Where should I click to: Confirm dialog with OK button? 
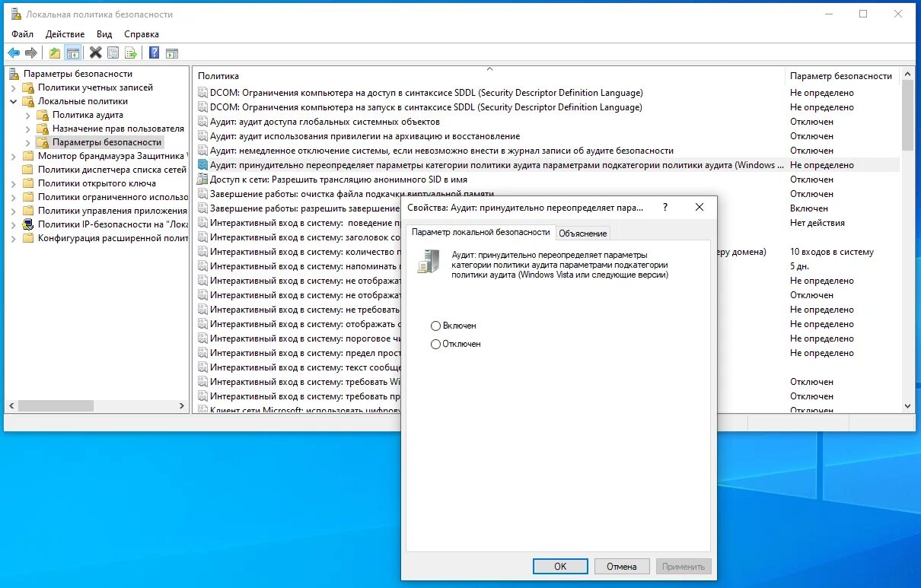coord(560,566)
